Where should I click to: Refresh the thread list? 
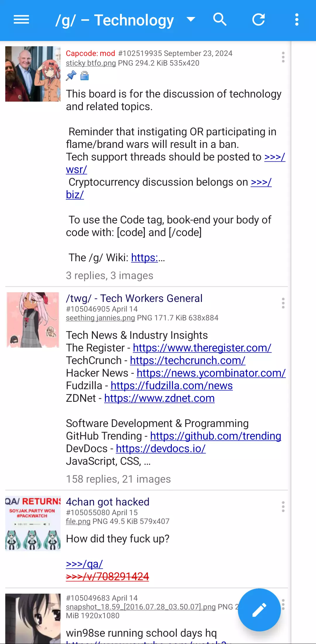[259, 20]
